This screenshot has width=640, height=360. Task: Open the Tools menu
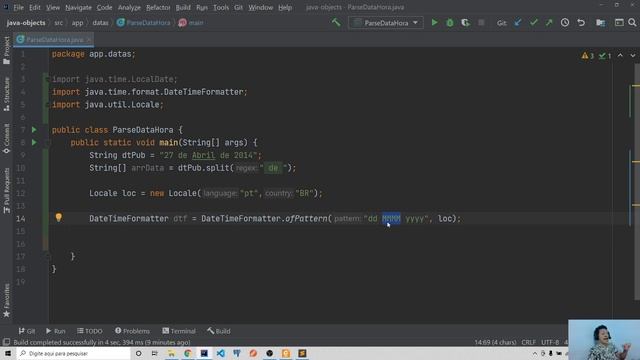pos(221,7)
